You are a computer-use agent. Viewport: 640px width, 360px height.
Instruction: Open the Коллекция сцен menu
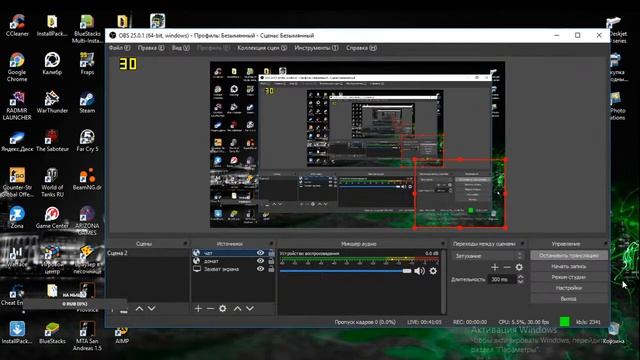(x=262, y=48)
